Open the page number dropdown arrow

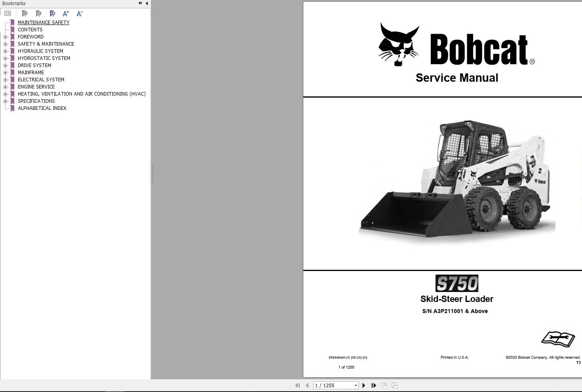pos(356,385)
